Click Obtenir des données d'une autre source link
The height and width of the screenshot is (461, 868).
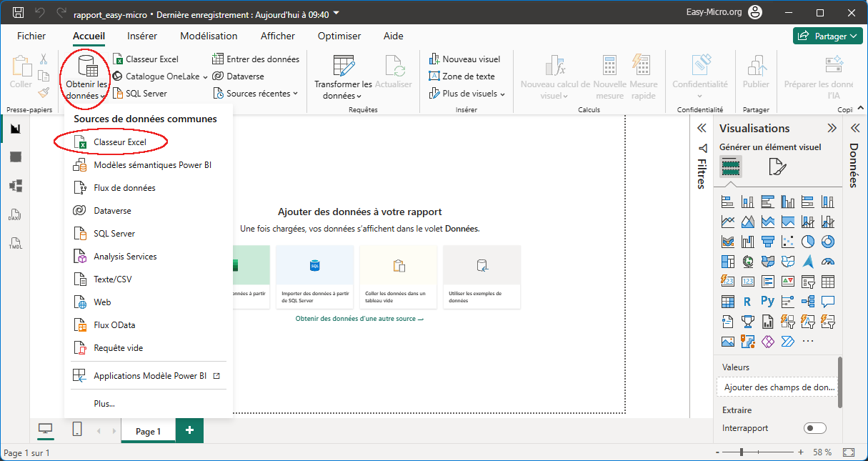coord(359,319)
